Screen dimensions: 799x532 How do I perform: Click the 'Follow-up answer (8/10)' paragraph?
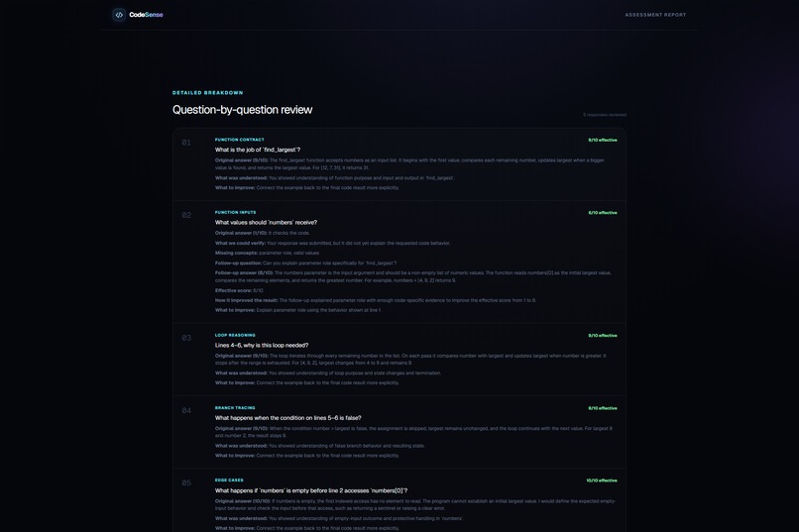click(x=412, y=276)
